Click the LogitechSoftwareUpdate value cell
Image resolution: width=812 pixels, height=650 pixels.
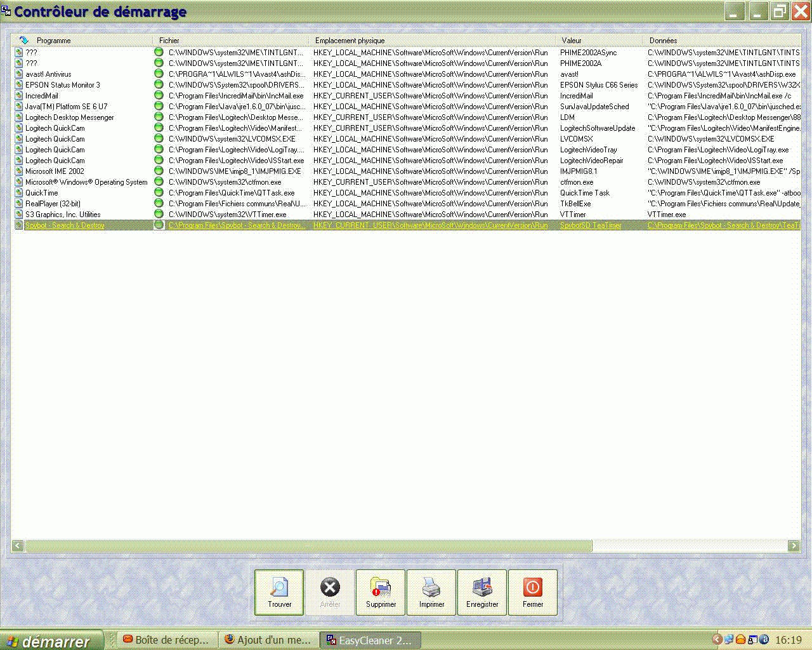(x=598, y=128)
